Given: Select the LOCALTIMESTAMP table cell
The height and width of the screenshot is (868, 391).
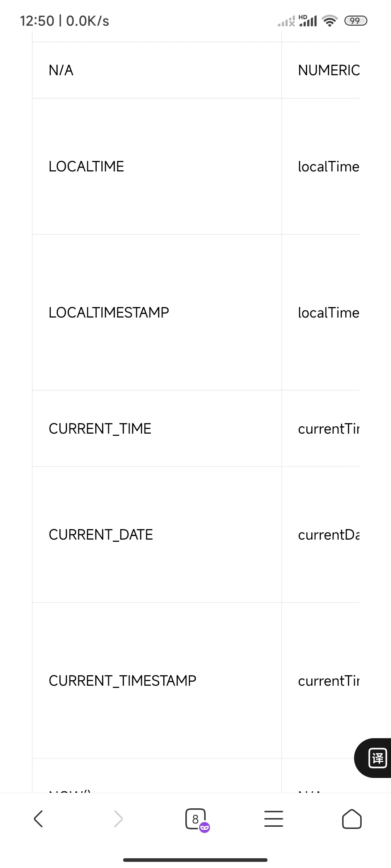Looking at the screenshot, I should (x=157, y=312).
